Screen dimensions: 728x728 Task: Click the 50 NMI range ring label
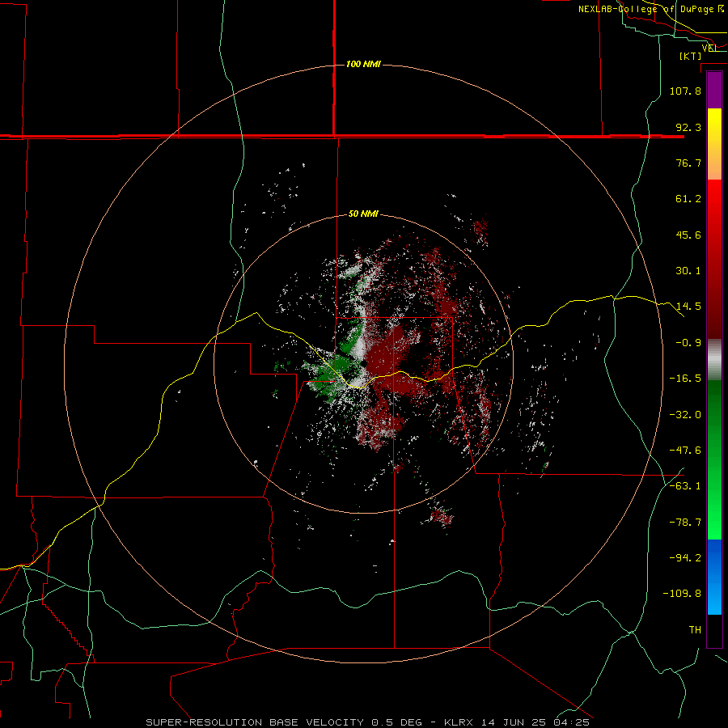click(363, 214)
